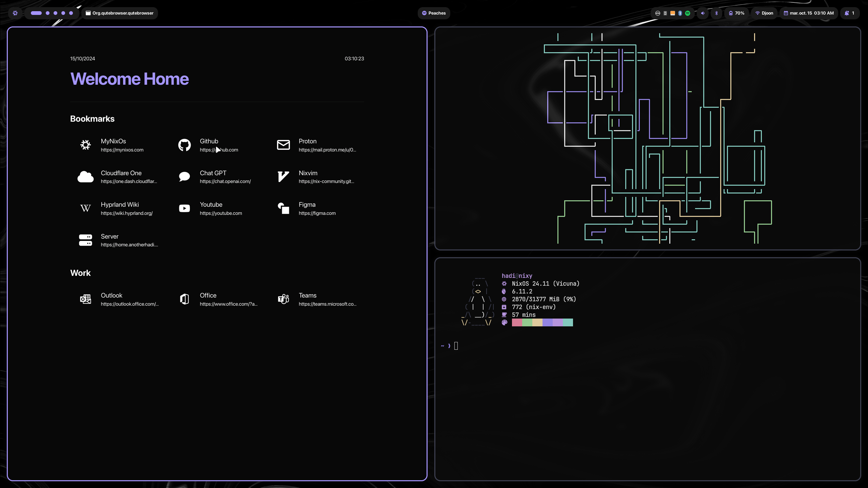
Task: Open the Github bookmark icon
Action: [x=184, y=145]
